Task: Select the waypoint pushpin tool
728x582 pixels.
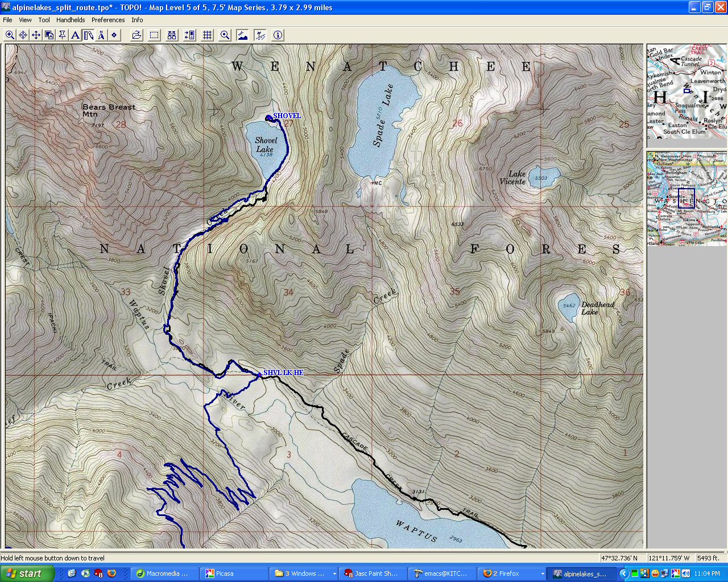Action: click(63, 35)
